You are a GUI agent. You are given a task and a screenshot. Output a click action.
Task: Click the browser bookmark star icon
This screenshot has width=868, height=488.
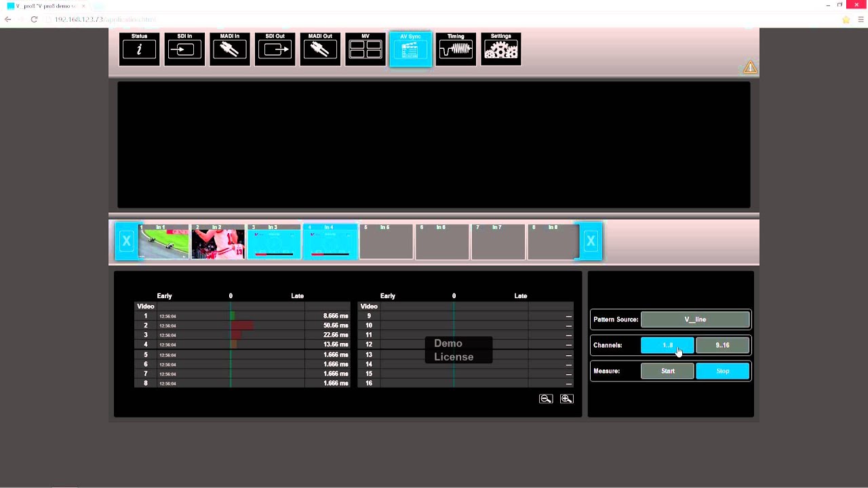click(x=846, y=20)
